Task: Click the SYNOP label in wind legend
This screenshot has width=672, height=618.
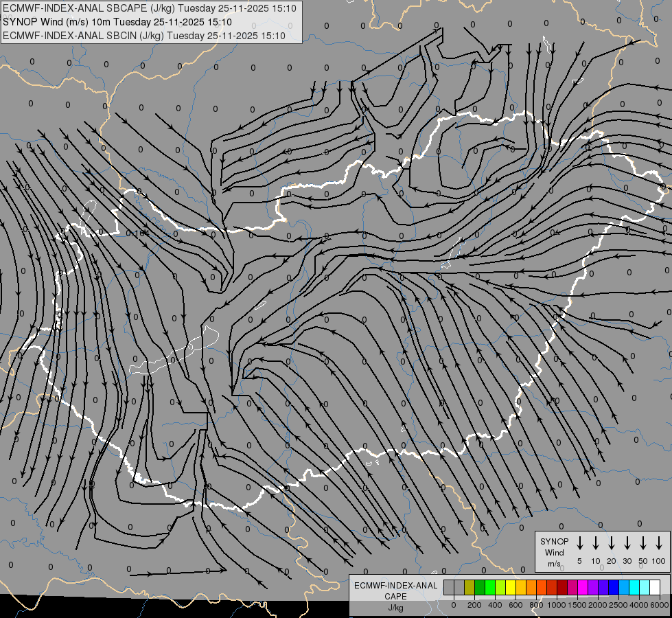Action: tap(554, 542)
